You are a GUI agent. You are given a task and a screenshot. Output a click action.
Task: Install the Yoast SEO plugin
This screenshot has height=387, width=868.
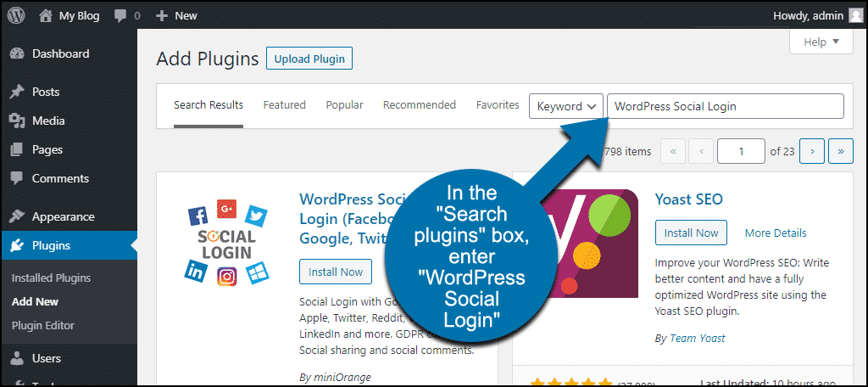pos(691,233)
